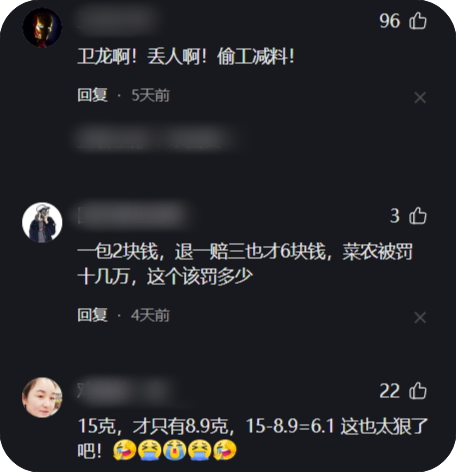456x472 pixels.
Task: Open the Iron Man avatar profile
Action: tap(42, 27)
